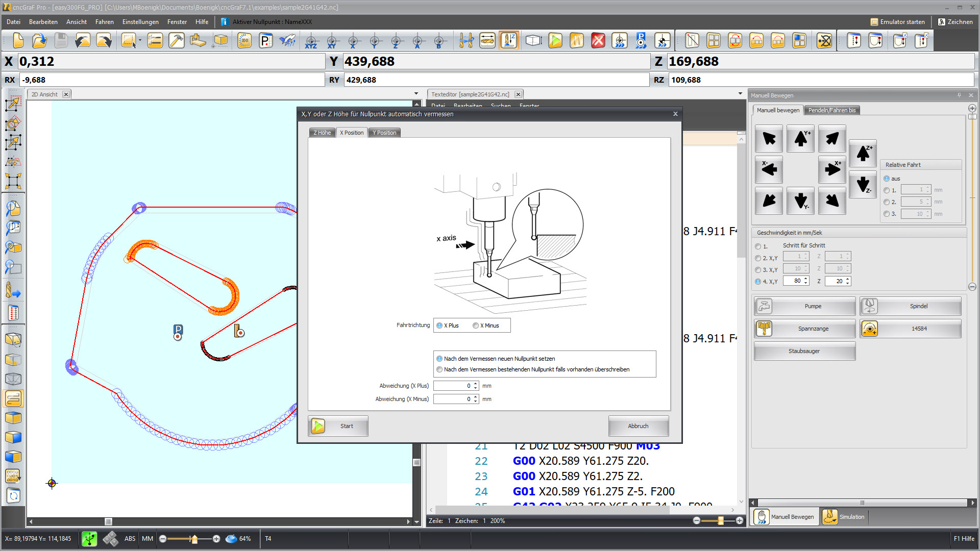Expand the Manuell Bewegen panel plus button

click(972, 108)
